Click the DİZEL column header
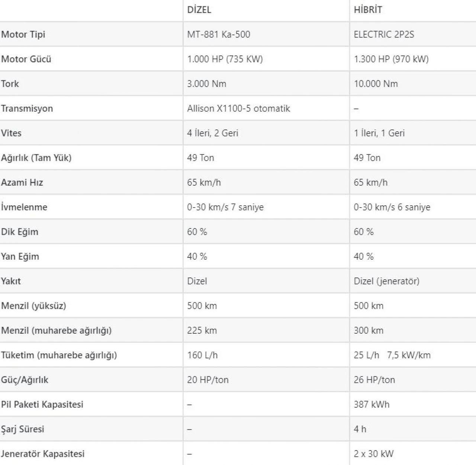The width and height of the screenshot is (476, 465). (199, 10)
